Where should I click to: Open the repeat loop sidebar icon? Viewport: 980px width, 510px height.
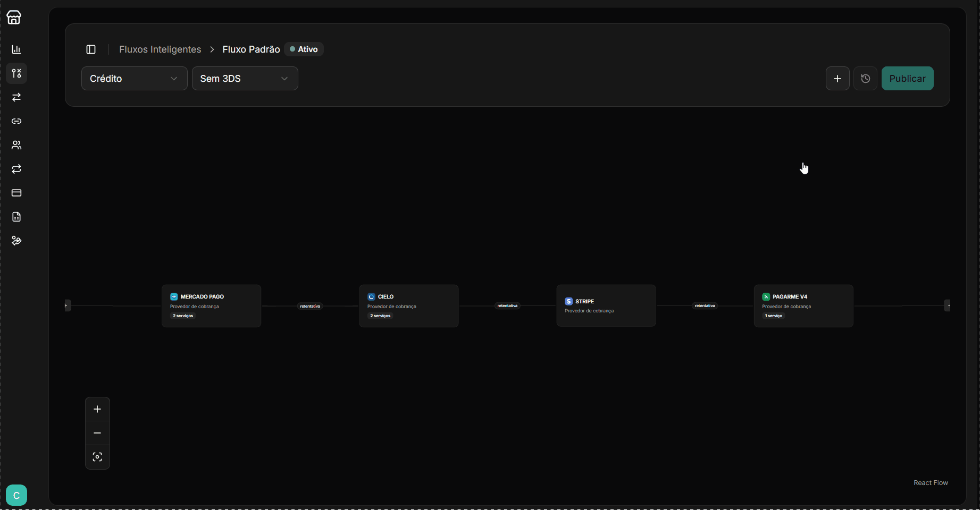click(x=16, y=169)
